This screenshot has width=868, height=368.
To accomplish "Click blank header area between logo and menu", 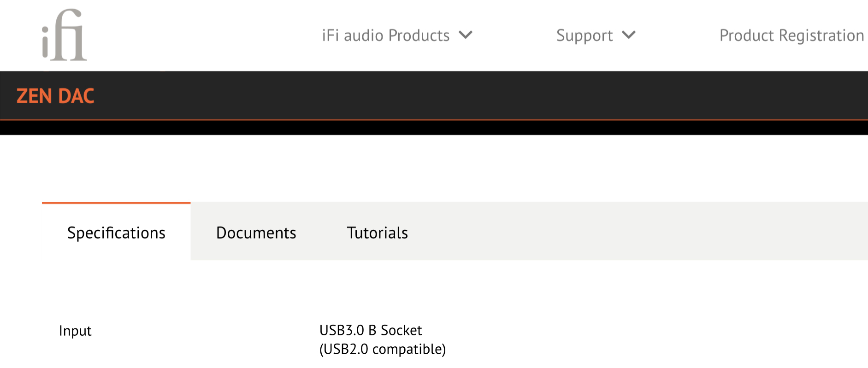I will [203, 35].
